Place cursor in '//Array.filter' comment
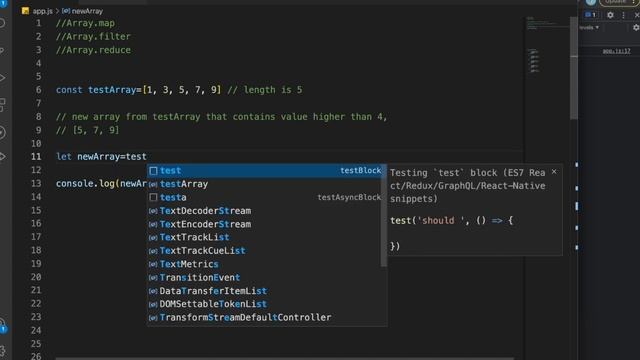 (x=93, y=37)
